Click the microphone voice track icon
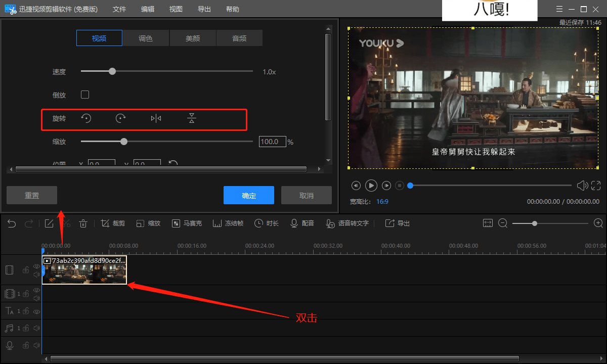The image size is (607, 364). pos(10,345)
